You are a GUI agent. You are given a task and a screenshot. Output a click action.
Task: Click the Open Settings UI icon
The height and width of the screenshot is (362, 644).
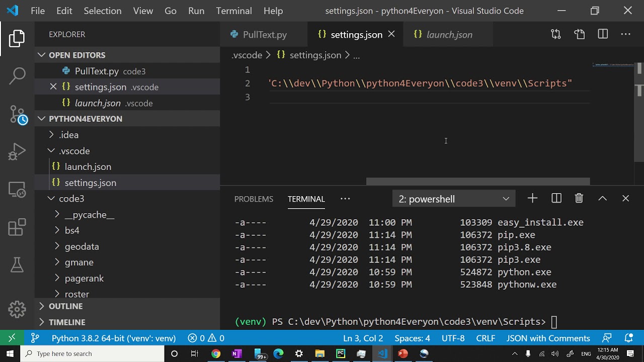coord(580,34)
